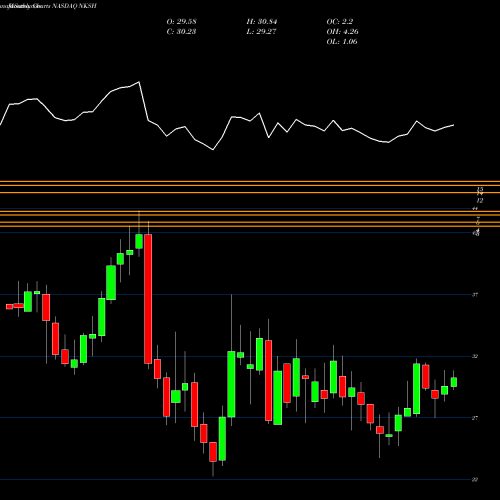Click the axis label 15 near orange lines

(480, 189)
